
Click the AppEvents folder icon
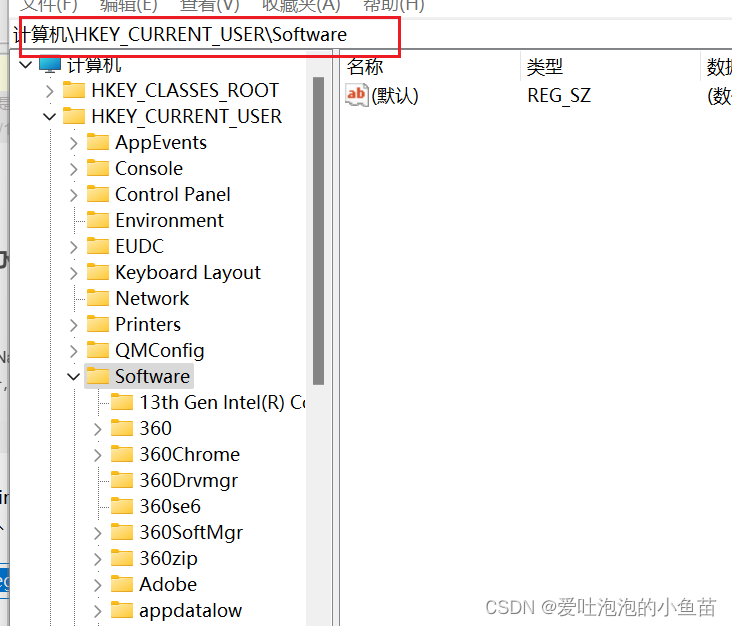[98, 142]
